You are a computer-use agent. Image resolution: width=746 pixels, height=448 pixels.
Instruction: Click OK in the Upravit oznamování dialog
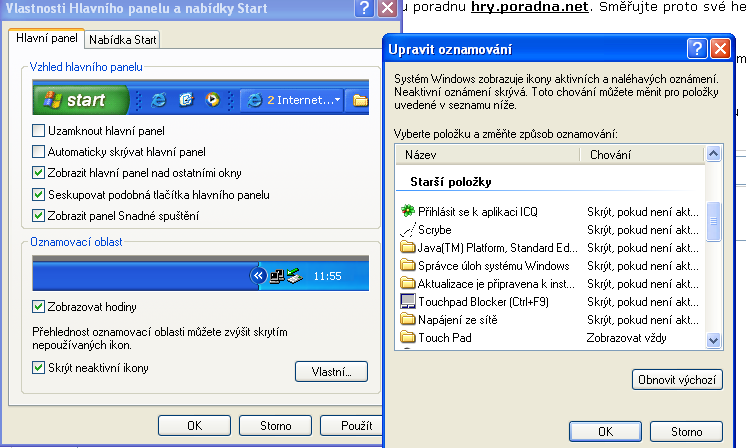point(605,431)
